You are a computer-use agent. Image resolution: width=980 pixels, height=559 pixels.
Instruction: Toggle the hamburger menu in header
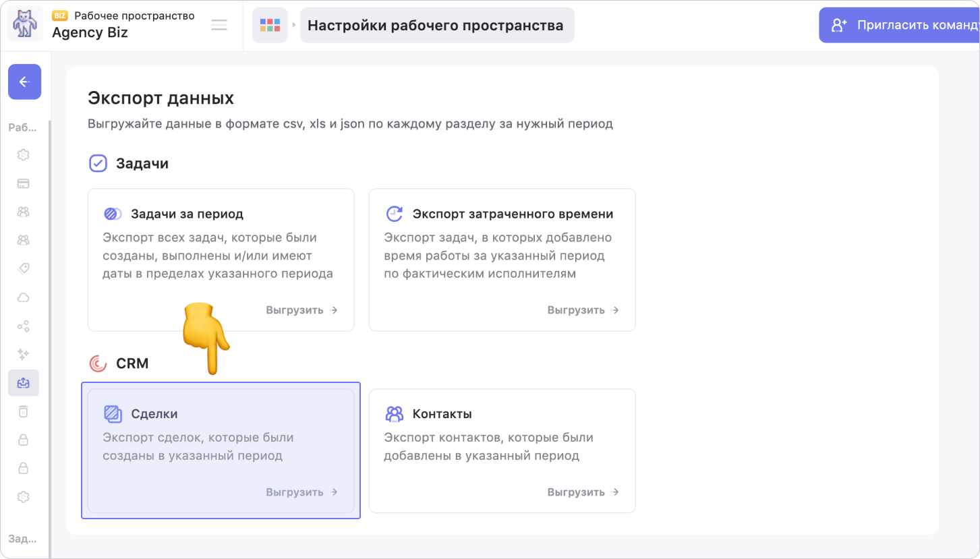[219, 26]
